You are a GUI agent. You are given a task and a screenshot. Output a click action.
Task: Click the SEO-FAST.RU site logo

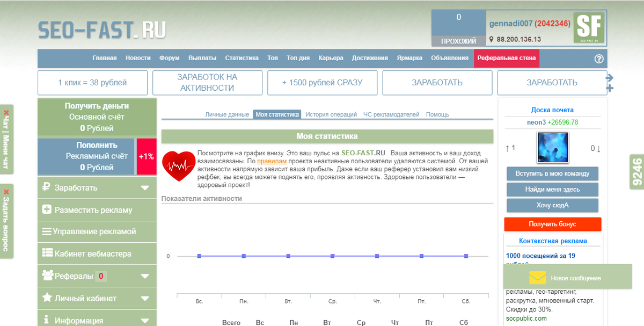[102, 30]
